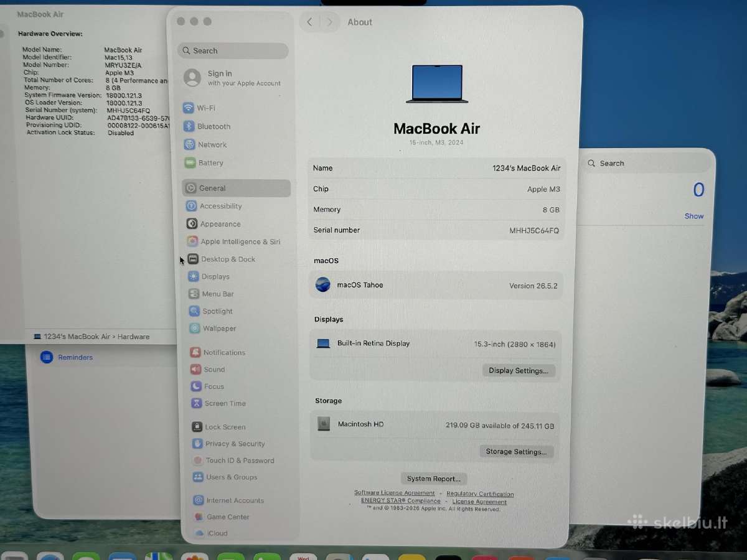The width and height of the screenshot is (747, 560).
Task: Open Privacy & Security icon
Action: click(x=197, y=444)
